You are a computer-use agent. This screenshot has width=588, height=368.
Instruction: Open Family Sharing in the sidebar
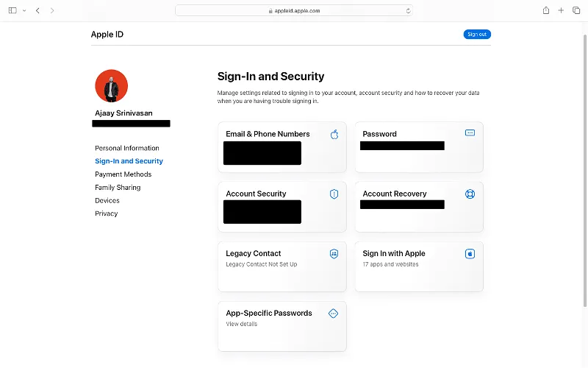(118, 188)
